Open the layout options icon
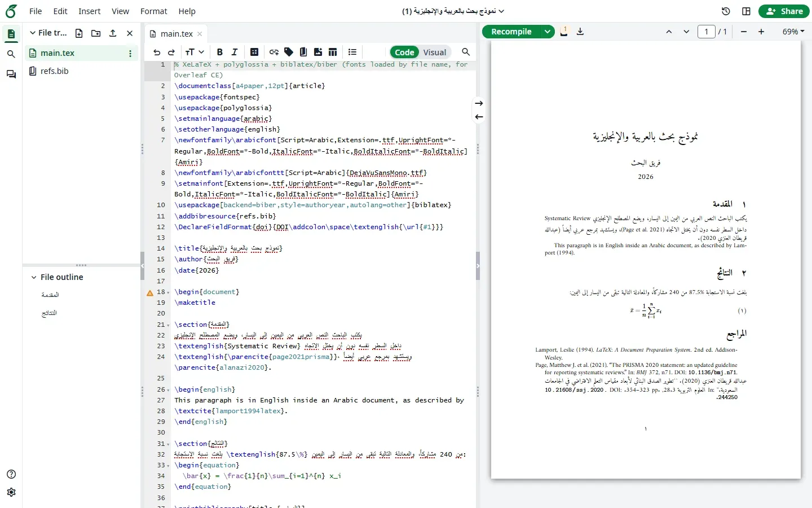The width and height of the screenshot is (812, 508). 746,11
